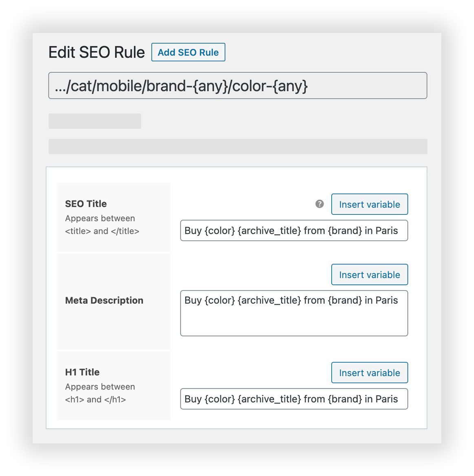Click the Add SEO Rule button

coord(188,52)
